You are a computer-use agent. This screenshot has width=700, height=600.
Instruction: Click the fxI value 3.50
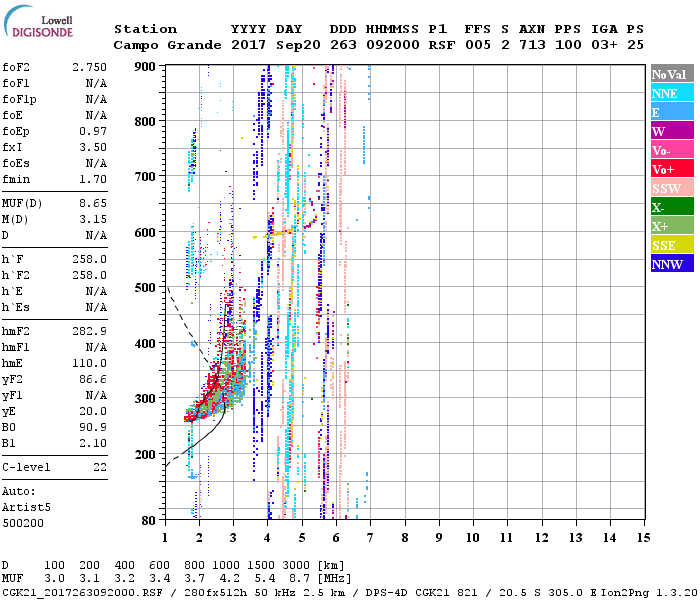(93, 147)
